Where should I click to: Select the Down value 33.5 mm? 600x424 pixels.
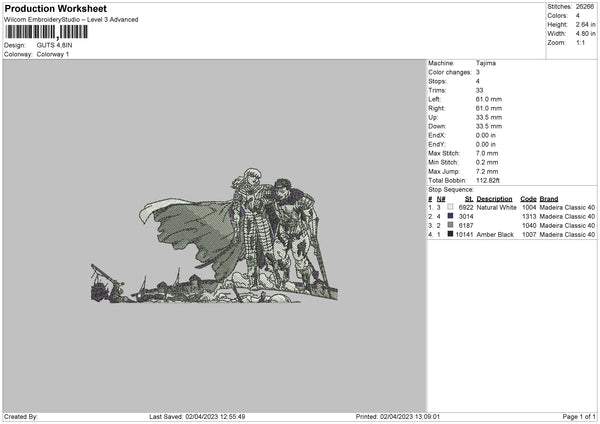pyautogui.click(x=489, y=126)
